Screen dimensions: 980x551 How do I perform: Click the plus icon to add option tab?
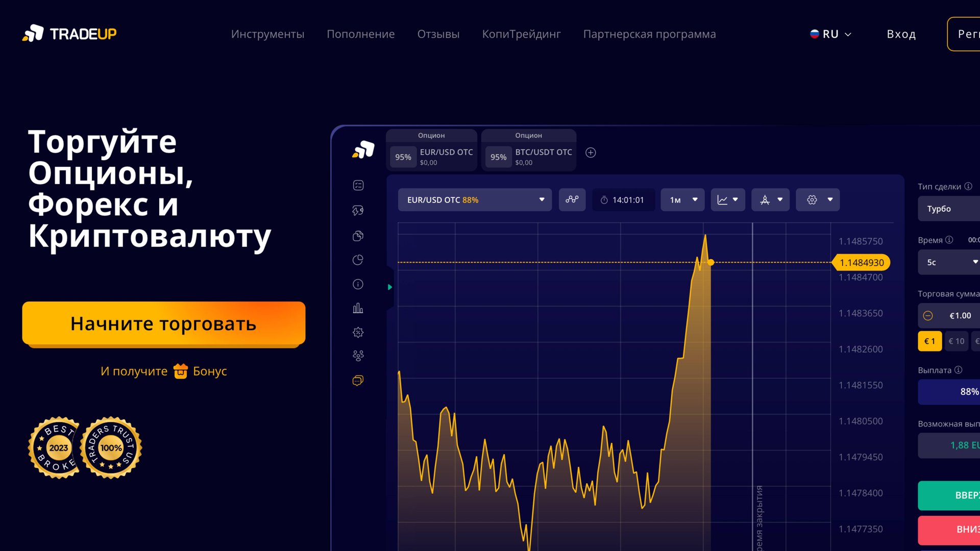[591, 153]
